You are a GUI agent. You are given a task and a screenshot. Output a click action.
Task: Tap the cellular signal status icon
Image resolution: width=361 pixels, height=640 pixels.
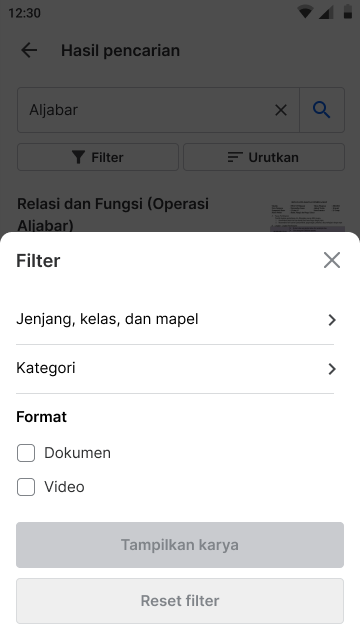click(x=326, y=12)
